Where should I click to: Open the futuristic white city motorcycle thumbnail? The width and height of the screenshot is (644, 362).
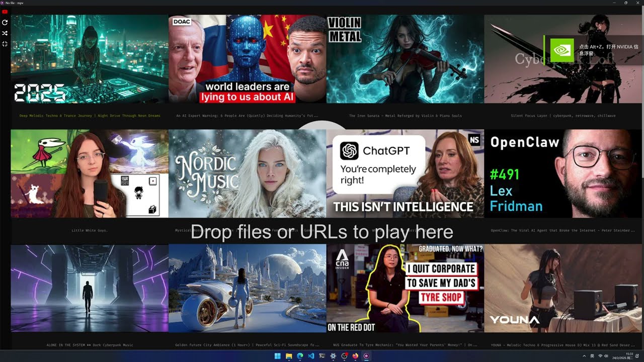(248, 289)
